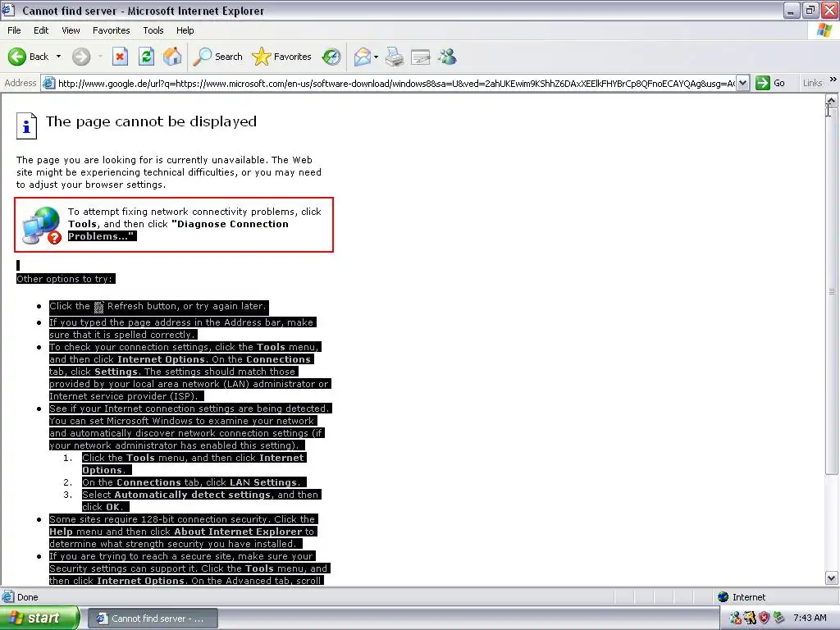Viewport: 840px width, 630px height.
Task: Click "Diagnose Connection Problems..." bold text
Action: (178, 230)
